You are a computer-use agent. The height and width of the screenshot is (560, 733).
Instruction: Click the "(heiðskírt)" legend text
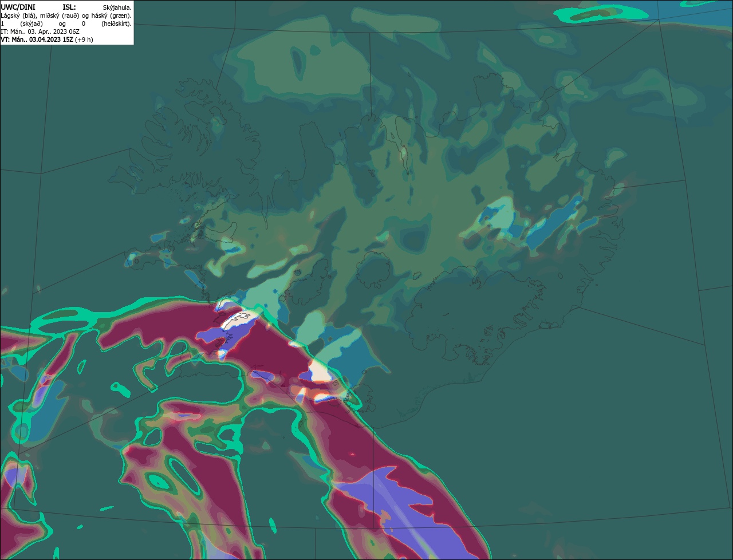point(115,24)
